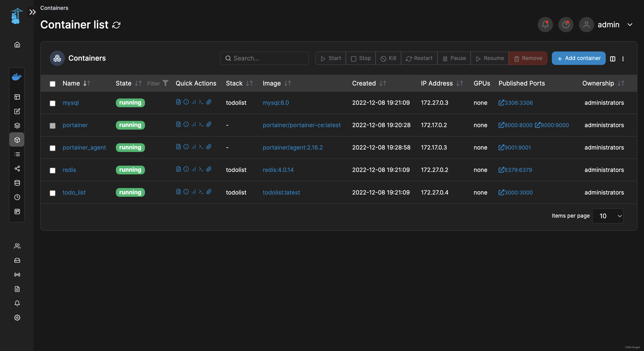Toggle table columns visibility icon
The image size is (644, 351).
[612, 59]
